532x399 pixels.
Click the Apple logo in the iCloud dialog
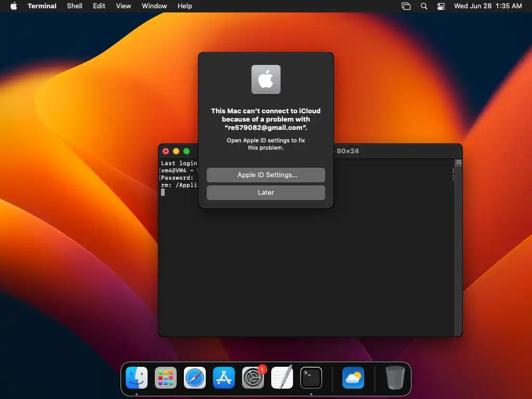click(265, 79)
